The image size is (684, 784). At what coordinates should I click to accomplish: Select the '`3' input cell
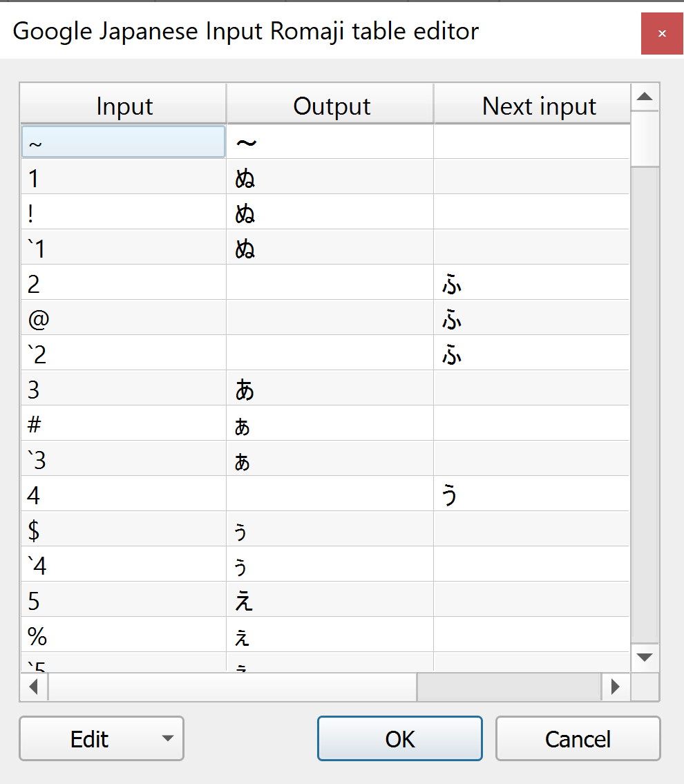(124, 459)
